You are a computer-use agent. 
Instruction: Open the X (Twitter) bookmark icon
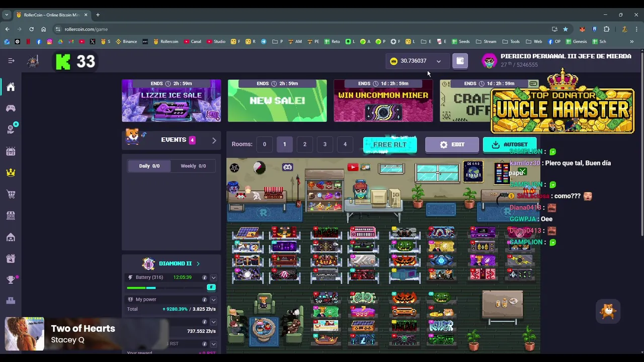[x=93, y=42]
